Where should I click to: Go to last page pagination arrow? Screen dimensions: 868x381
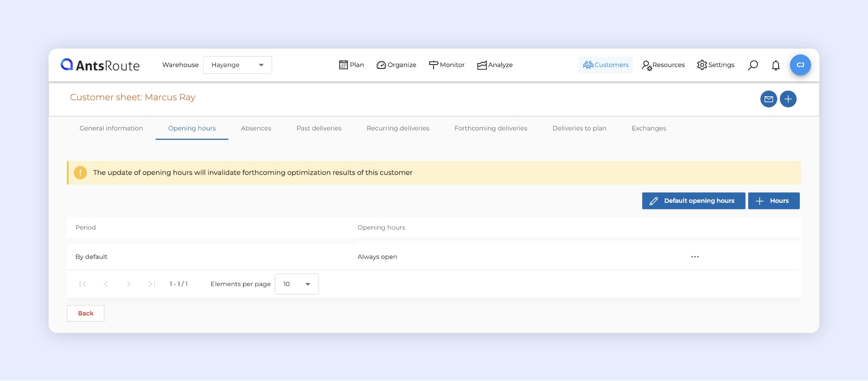point(151,284)
